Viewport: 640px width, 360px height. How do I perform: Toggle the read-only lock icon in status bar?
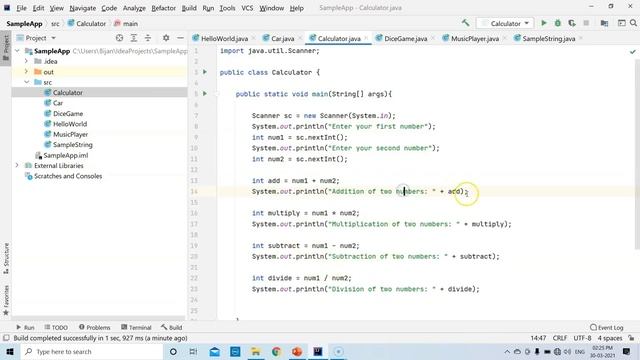coord(631,338)
